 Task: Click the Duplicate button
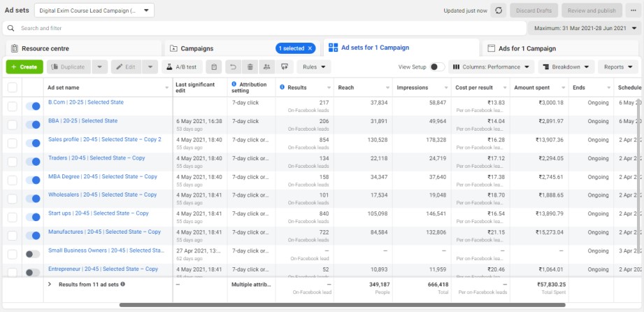pos(69,67)
